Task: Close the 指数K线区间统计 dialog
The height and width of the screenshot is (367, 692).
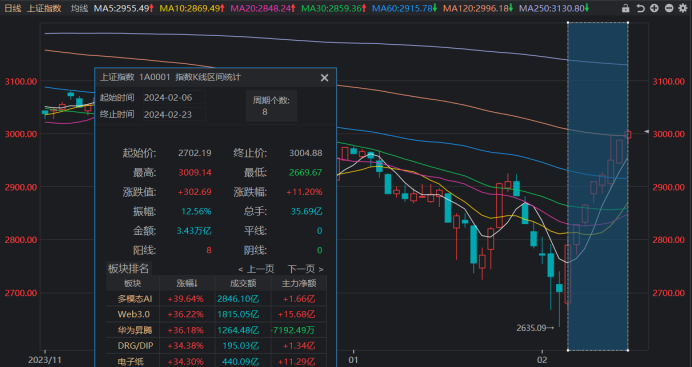Action: (x=324, y=78)
